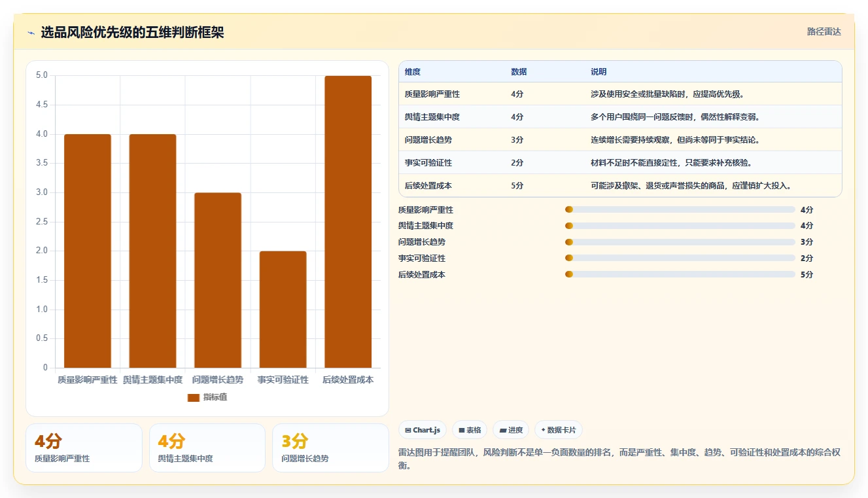Click description 连续增长需要持续观察
This screenshot has width=868, height=498.
click(675, 140)
